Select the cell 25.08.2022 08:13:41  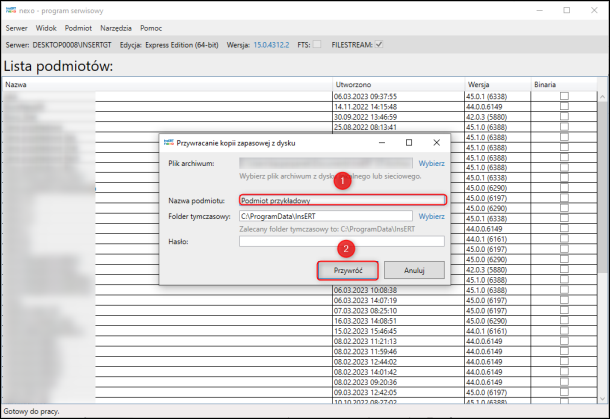click(x=399, y=127)
